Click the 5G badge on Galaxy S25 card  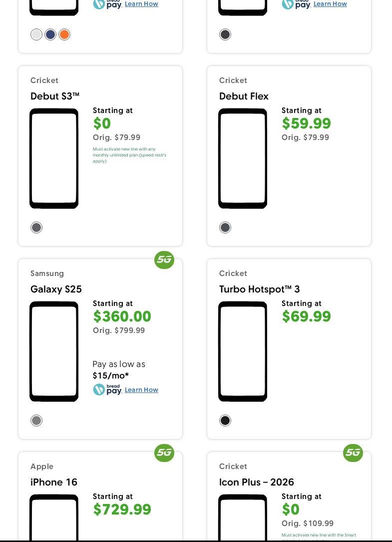(x=164, y=260)
